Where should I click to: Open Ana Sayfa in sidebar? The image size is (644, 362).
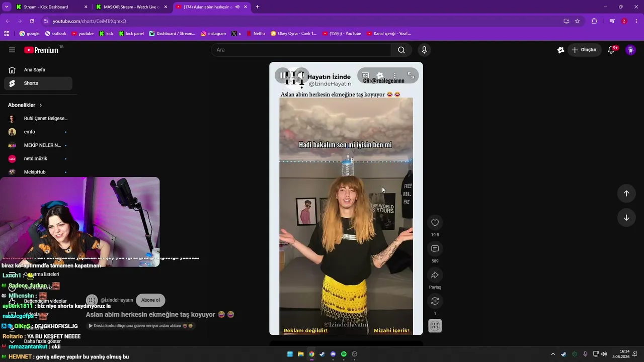38,70
